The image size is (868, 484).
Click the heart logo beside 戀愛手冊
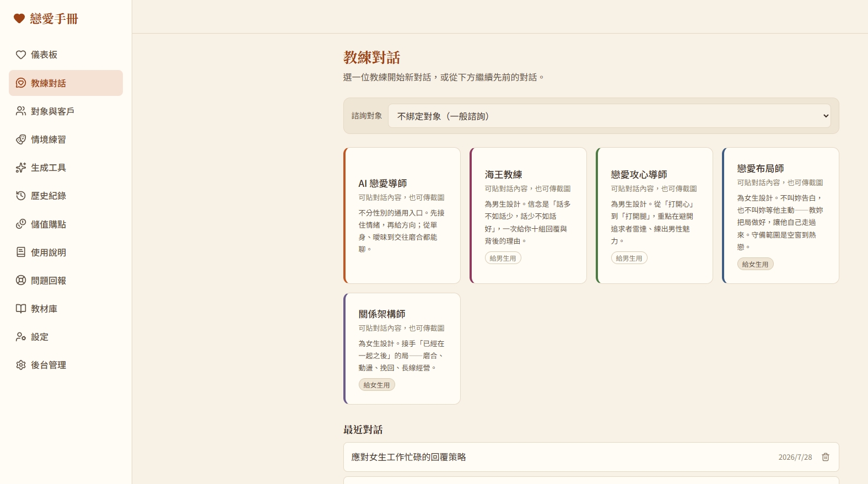point(19,19)
